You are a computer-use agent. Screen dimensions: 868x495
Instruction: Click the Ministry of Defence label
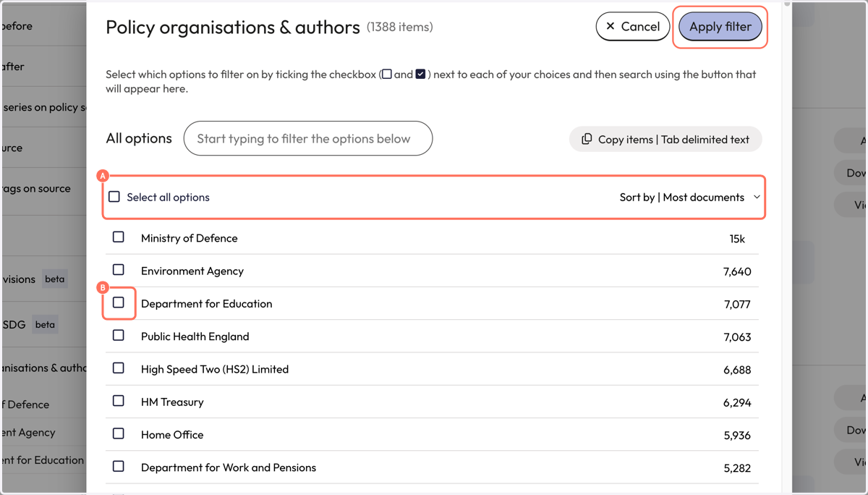tap(190, 238)
